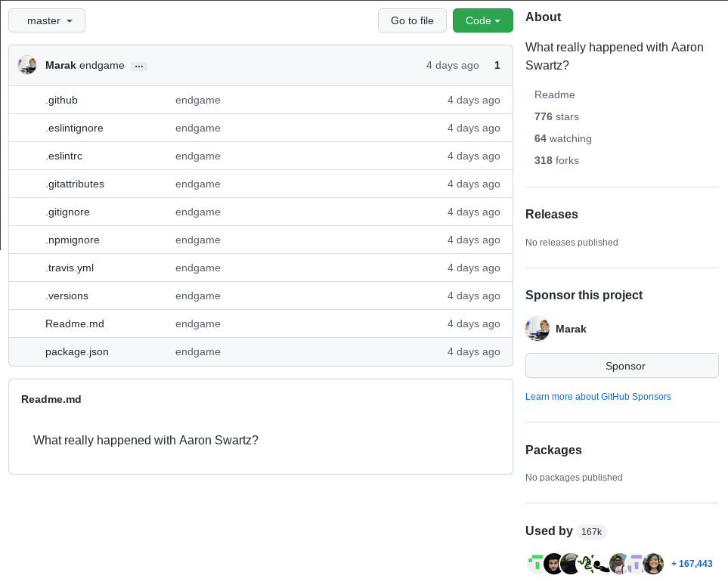
Task: Open Readme.md in the file list
Action: click(75, 324)
